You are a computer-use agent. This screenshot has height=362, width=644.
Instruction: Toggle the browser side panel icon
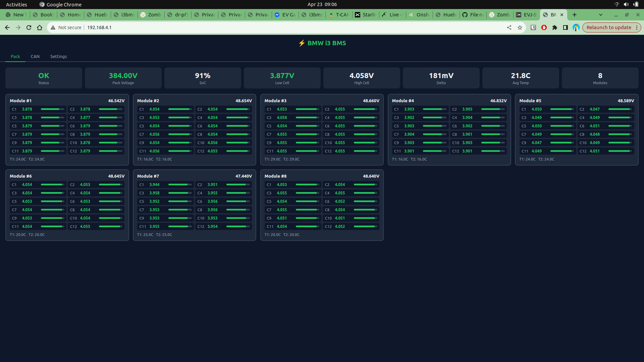(566, 27)
